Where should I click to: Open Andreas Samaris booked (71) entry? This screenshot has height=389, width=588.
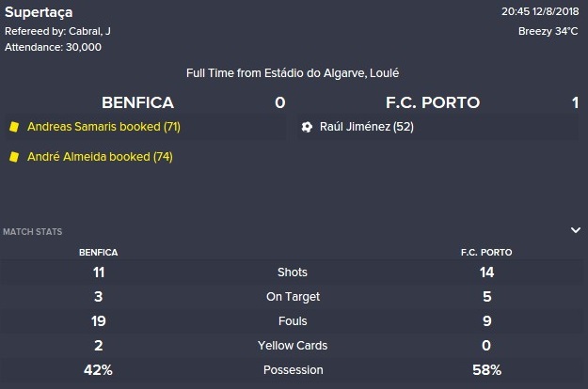103,127
